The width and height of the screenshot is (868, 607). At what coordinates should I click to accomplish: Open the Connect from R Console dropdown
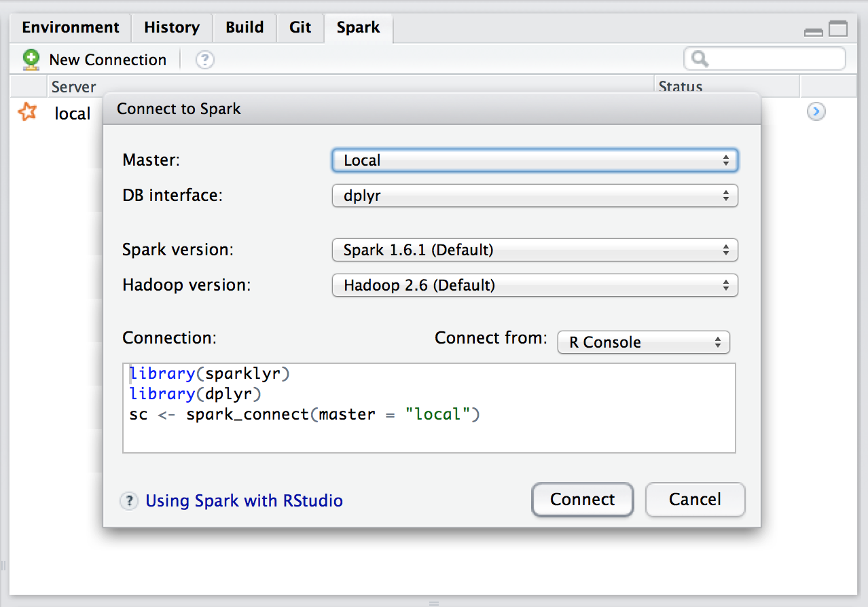coord(644,342)
